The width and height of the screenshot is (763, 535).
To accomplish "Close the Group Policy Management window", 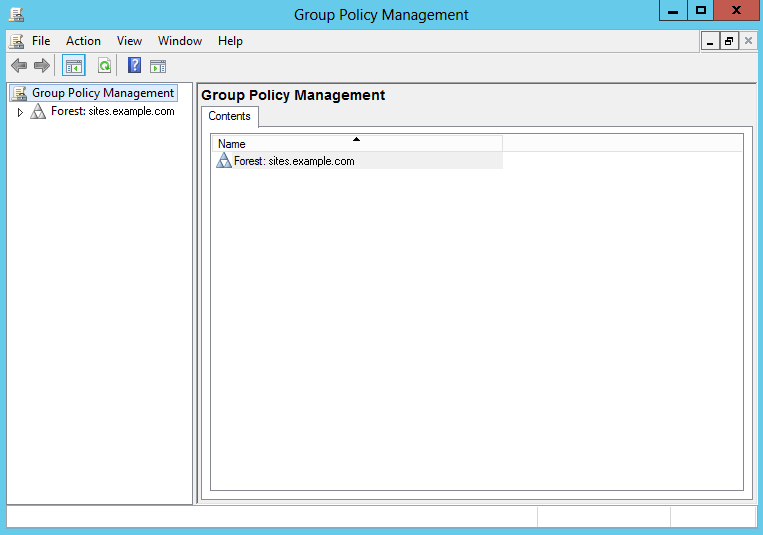I will [x=736, y=11].
